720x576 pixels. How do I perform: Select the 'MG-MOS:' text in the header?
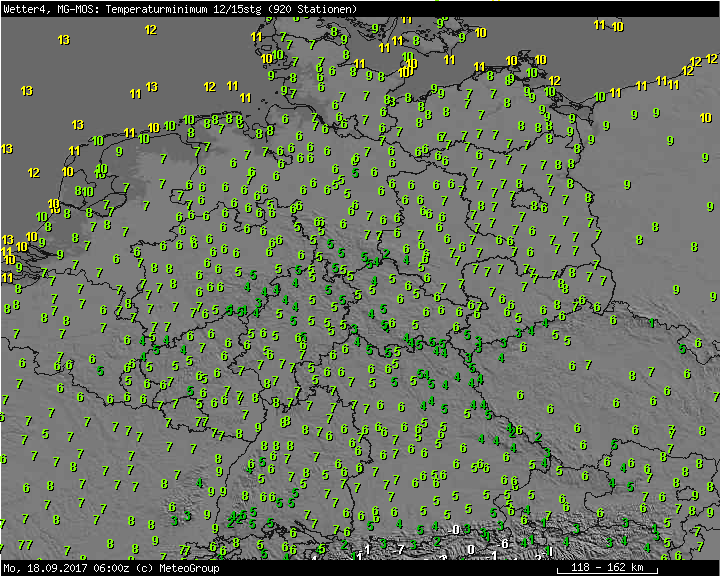79,9
